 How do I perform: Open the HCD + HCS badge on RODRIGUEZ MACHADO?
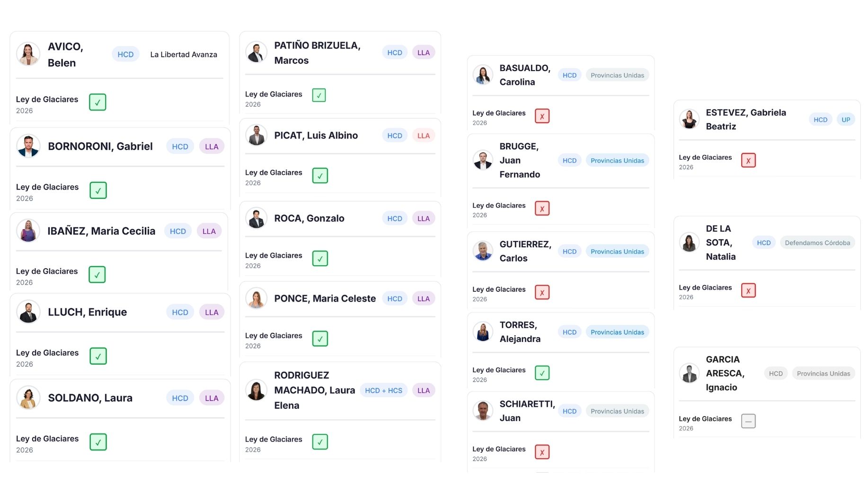click(383, 390)
